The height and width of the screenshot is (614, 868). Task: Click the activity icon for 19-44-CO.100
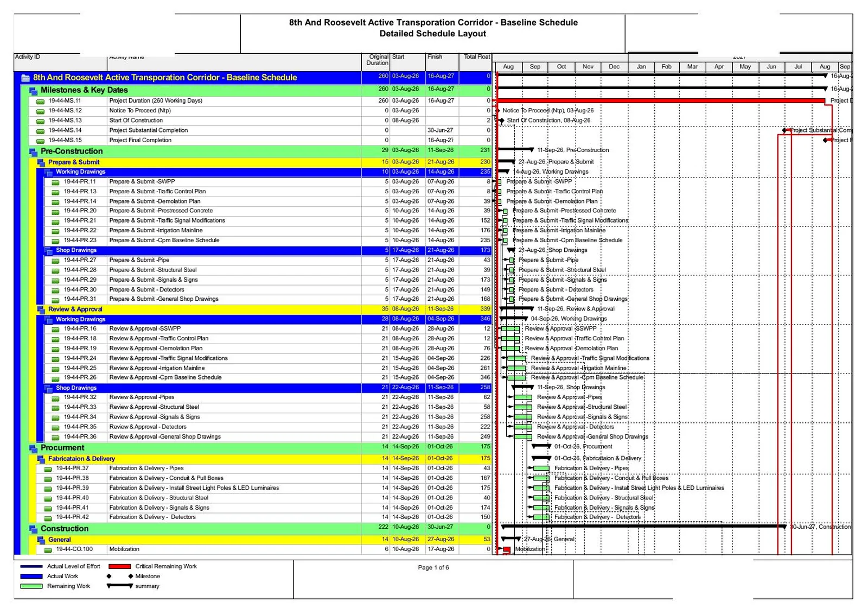click(48, 550)
